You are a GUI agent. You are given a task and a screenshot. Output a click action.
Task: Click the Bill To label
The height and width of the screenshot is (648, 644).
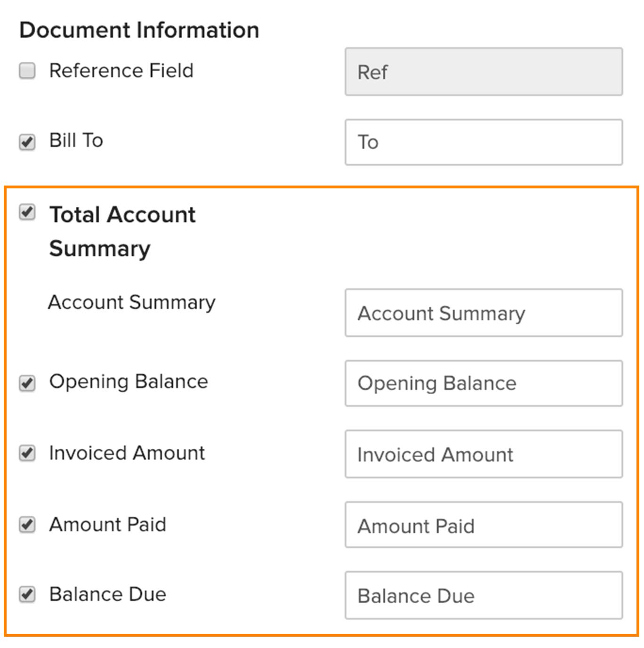pos(76,140)
